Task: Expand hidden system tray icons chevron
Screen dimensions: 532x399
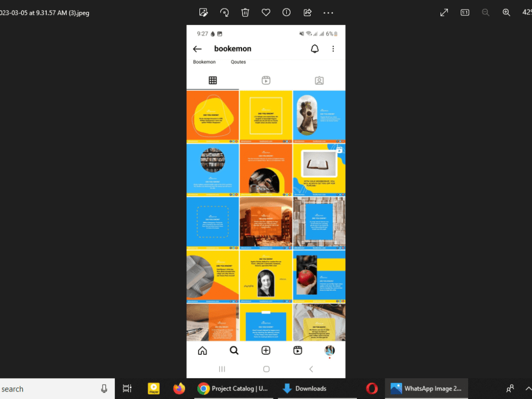Action: tap(528, 388)
